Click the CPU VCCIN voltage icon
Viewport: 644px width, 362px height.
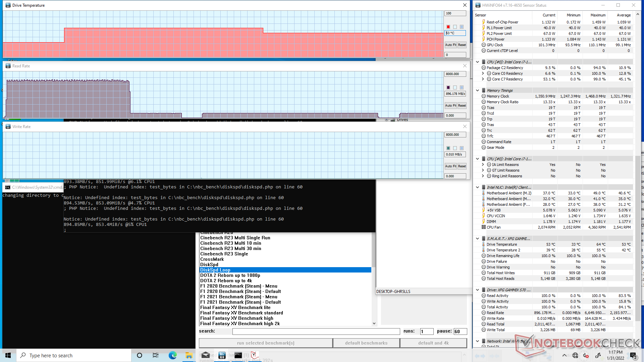(x=483, y=216)
